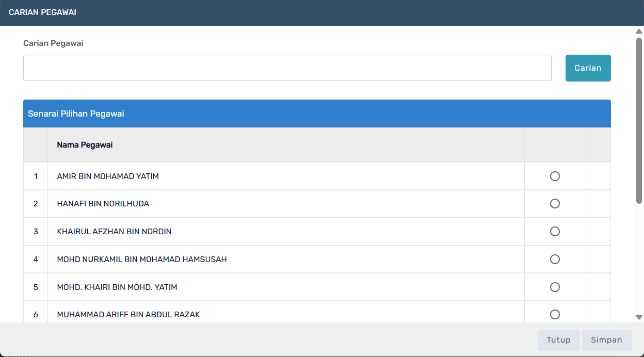Click the name HANAFI BIN NORILHUDA
The height and width of the screenshot is (357, 644).
pos(103,204)
